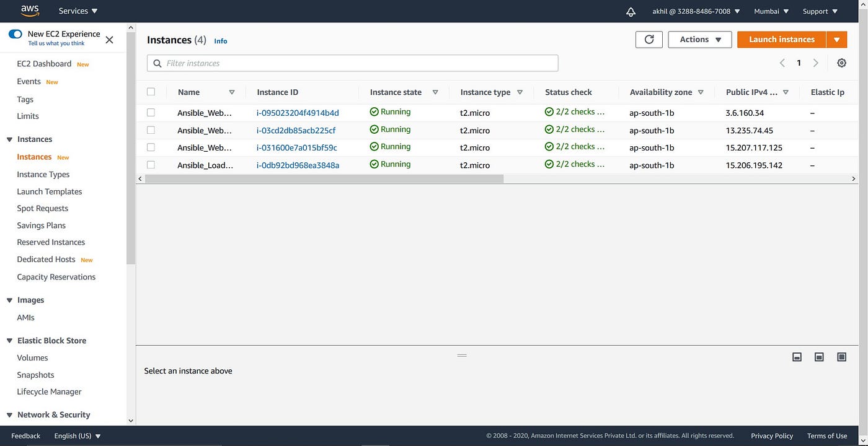Open the notifications bell icon
Screen dimensions: 868x446
click(x=631, y=12)
